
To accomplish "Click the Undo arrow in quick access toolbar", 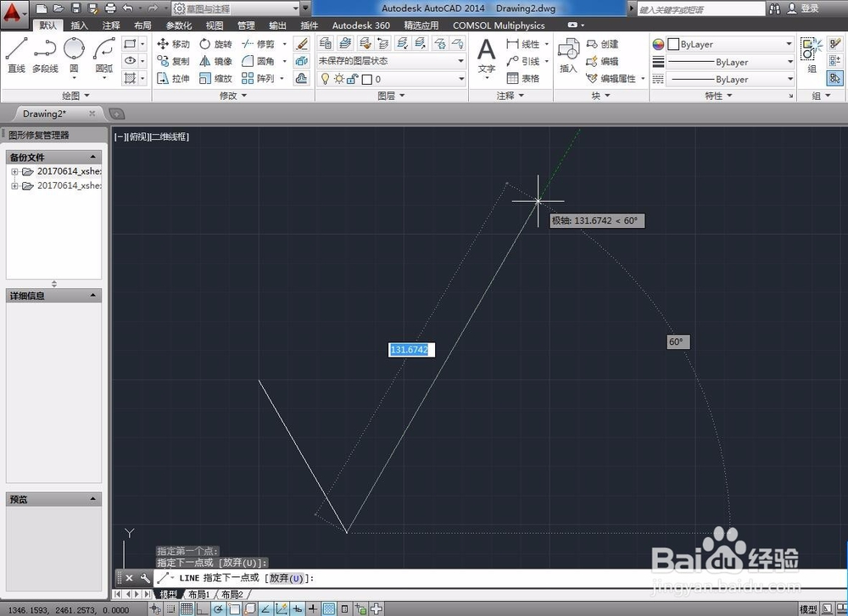I will tap(128, 8).
